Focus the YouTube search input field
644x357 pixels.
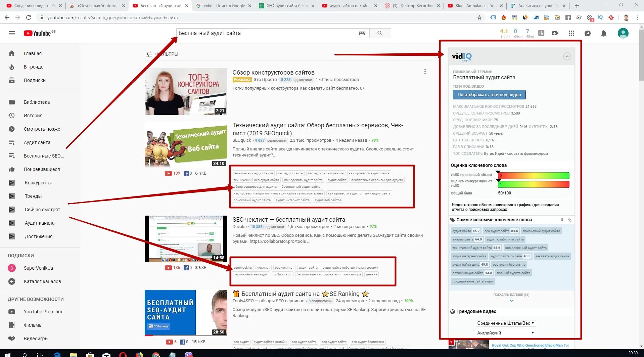pos(268,33)
